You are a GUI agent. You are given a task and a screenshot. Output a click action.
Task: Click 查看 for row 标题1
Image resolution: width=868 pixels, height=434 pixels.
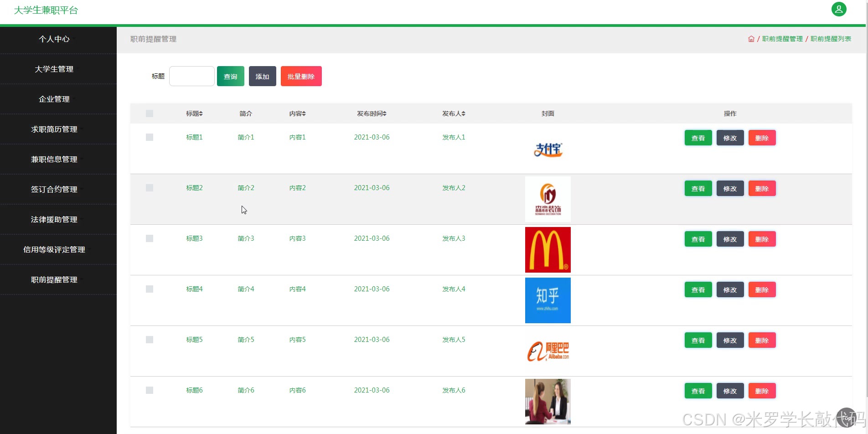698,138
